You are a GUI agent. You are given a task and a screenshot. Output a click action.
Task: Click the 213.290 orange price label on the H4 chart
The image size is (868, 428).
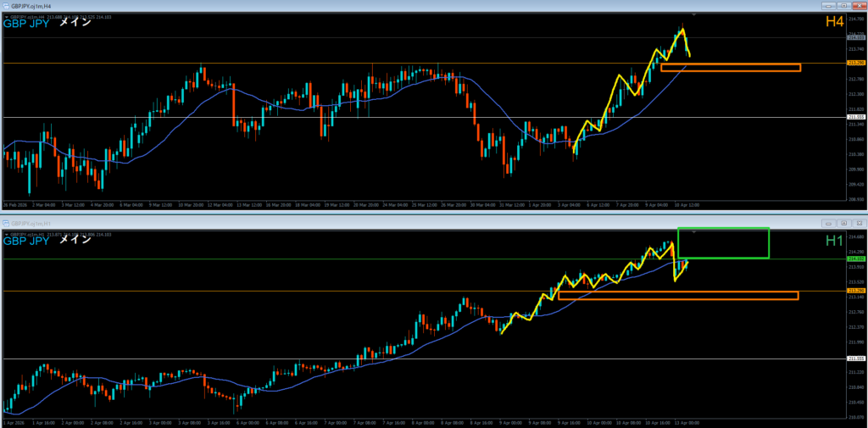point(855,63)
